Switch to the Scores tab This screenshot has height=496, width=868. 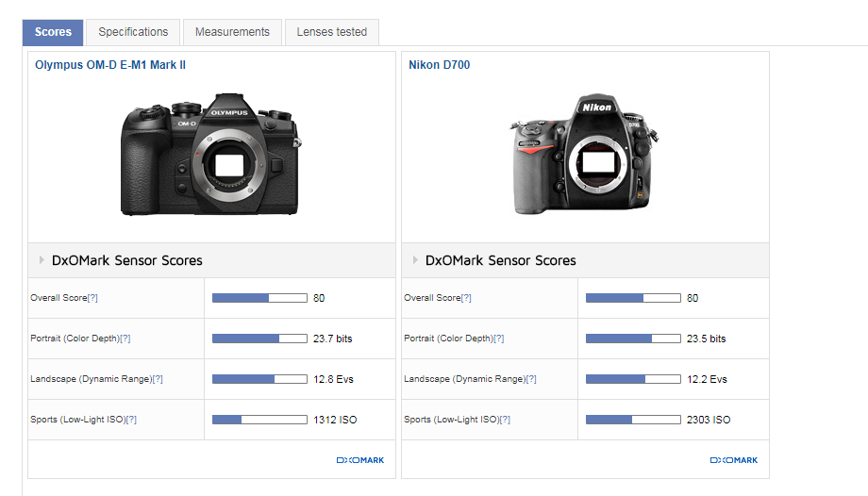pyautogui.click(x=53, y=32)
